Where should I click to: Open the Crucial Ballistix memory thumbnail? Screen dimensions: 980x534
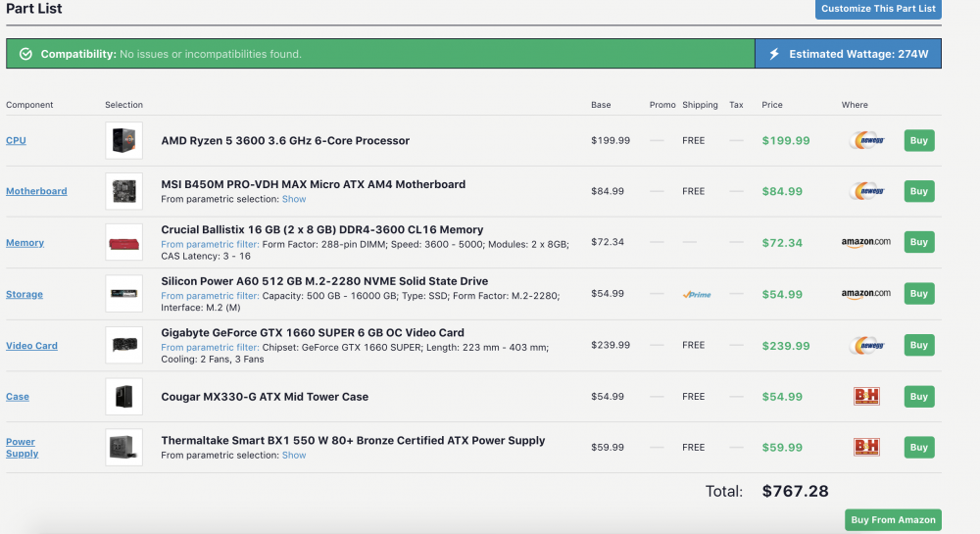pyautogui.click(x=124, y=242)
